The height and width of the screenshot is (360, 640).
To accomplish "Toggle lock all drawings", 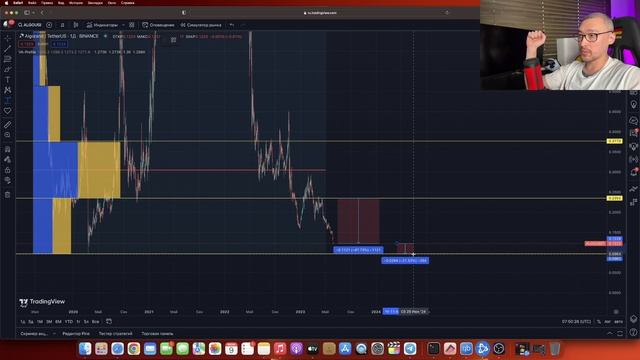I will 7,170.
